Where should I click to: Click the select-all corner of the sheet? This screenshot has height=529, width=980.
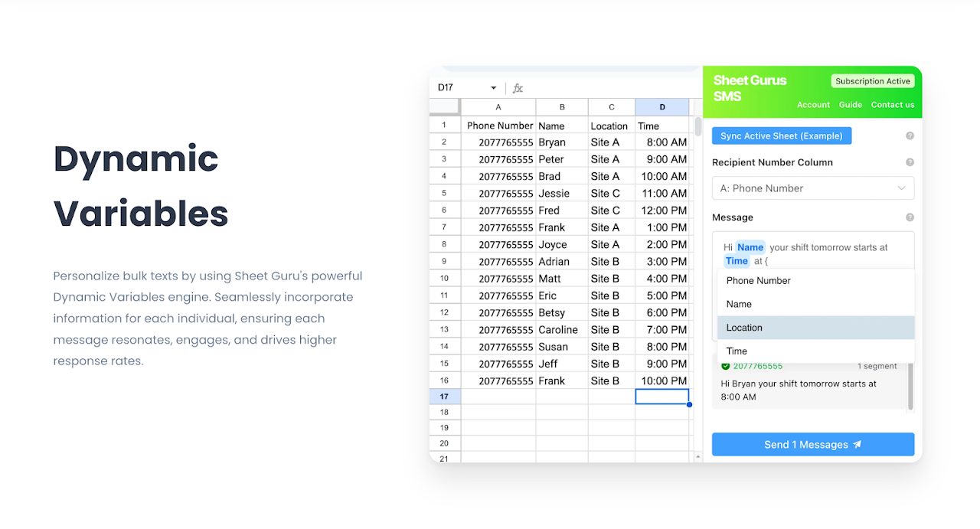coord(445,107)
